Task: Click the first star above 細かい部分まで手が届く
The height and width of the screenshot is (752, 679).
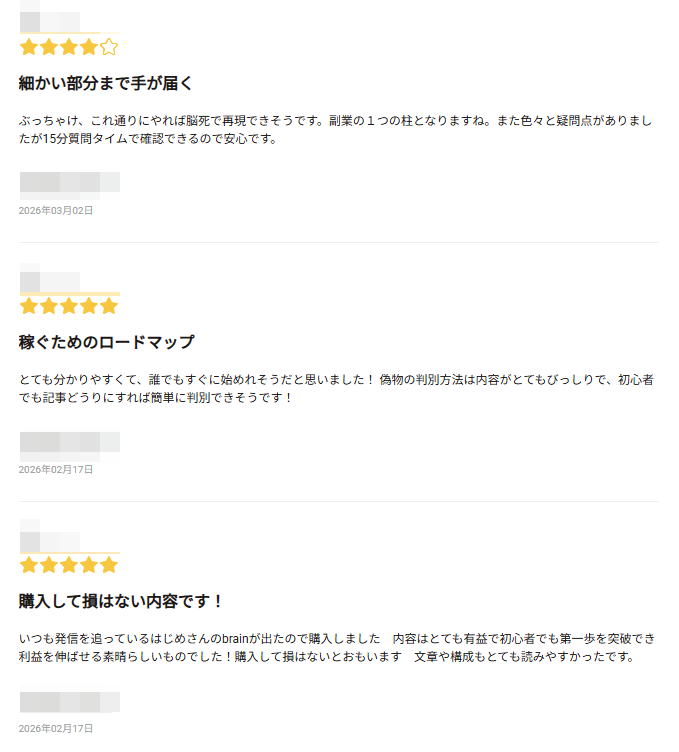Action: pyautogui.click(x=28, y=47)
